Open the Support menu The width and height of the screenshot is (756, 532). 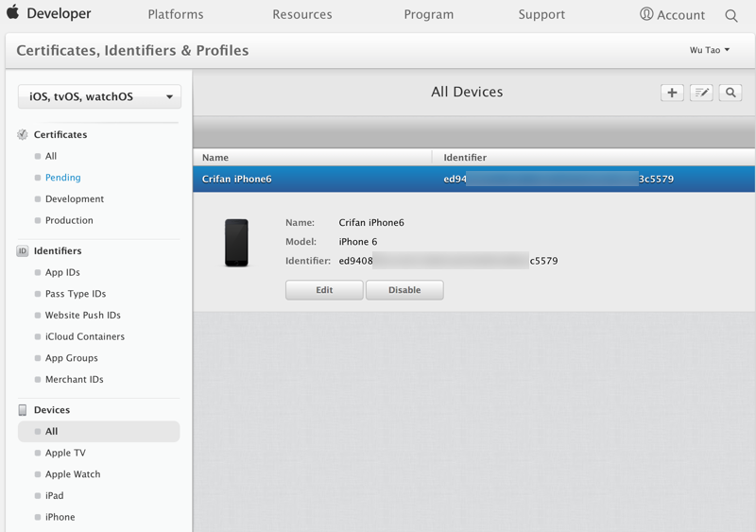pyautogui.click(x=541, y=14)
